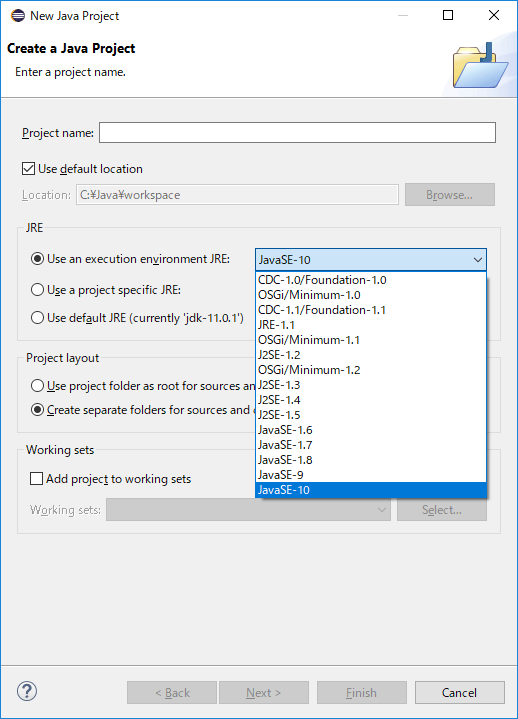Choose JavaSE-1.8 from the list

370,460
